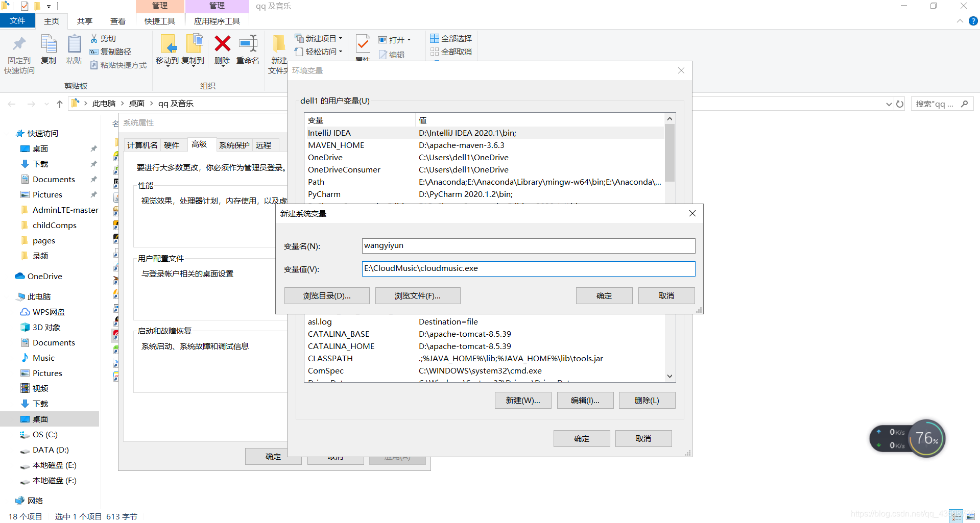Cancel the new system variable dialog

(x=666, y=296)
